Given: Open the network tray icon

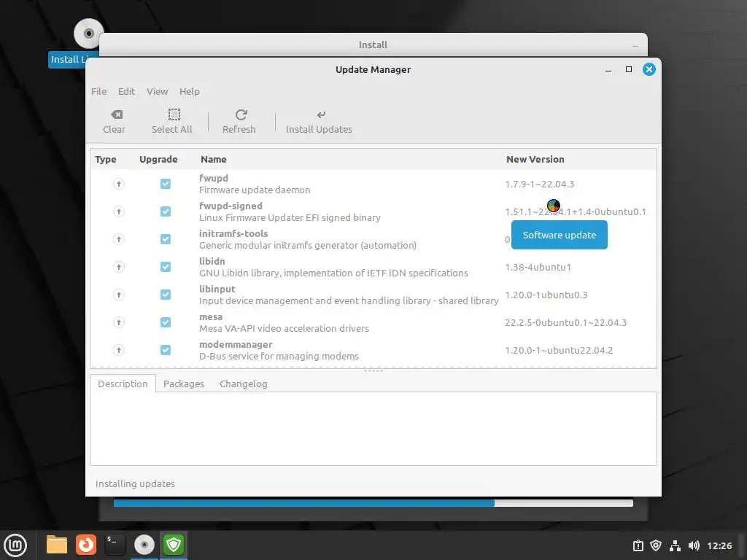Looking at the screenshot, I should [675, 545].
